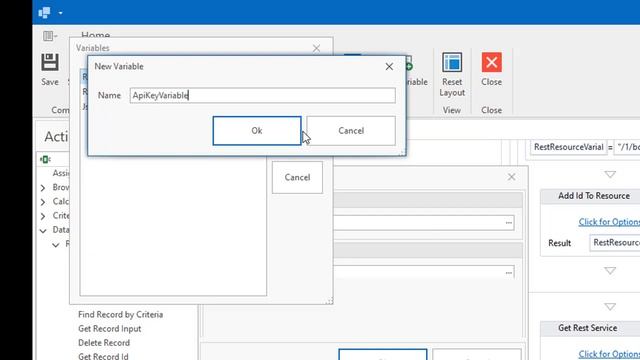This screenshot has width=640, height=360.
Task: Open the application logo icon in title bar
Action: pyautogui.click(x=44, y=12)
